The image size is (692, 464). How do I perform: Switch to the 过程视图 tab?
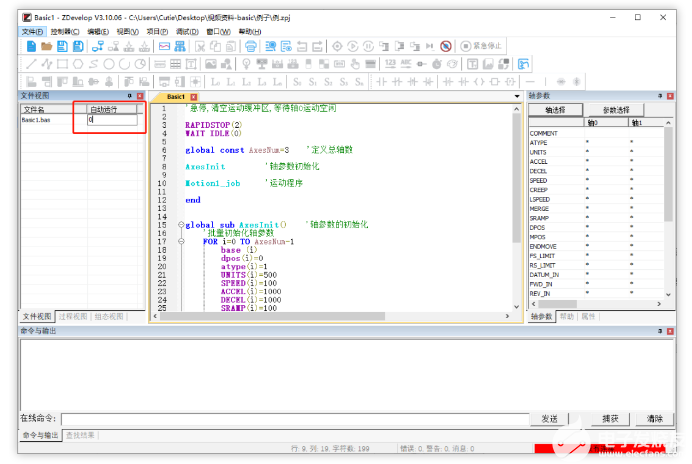[x=73, y=316]
